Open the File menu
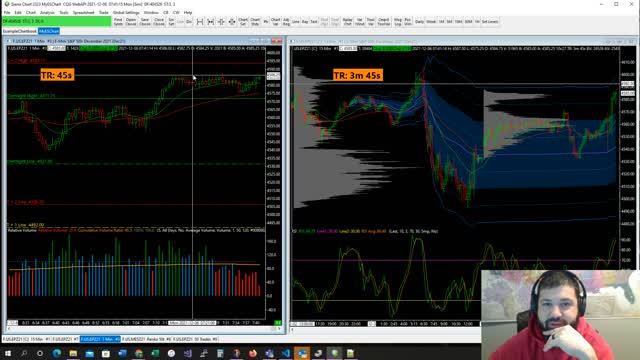Viewport: 640px width, 360px height. pos(7,13)
